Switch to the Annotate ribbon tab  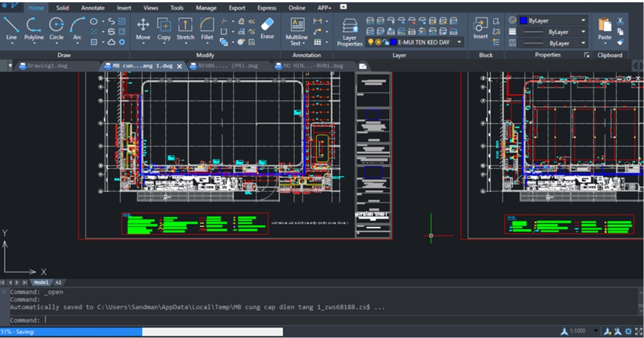(x=93, y=8)
